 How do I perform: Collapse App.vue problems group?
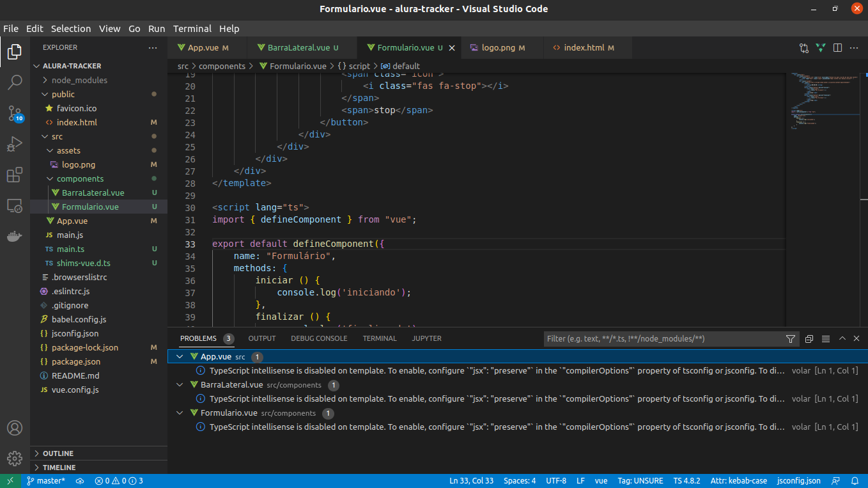point(180,357)
